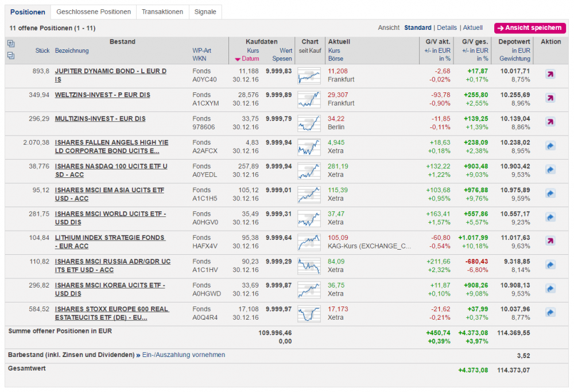
Task: Click the action icon for iShares MSCI Russia
Action: pyautogui.click(x=550, y=265)
